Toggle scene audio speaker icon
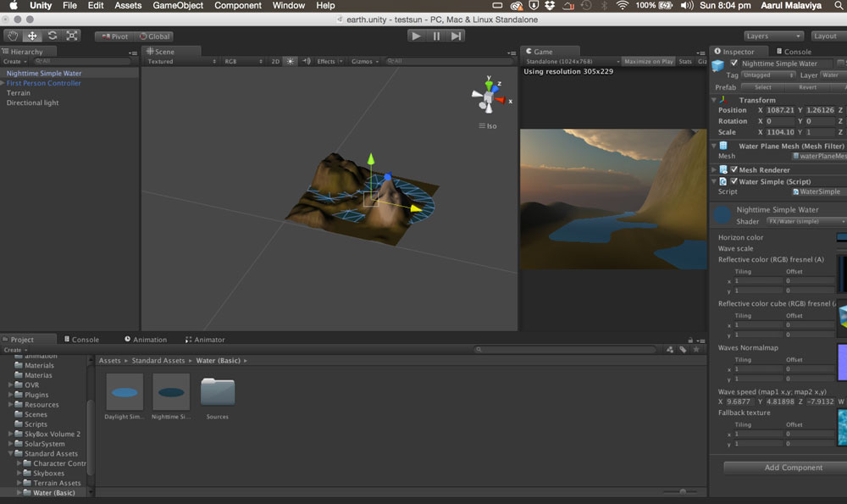The width and height of the screenshot is (847, 504). click(x=307, y=62)
